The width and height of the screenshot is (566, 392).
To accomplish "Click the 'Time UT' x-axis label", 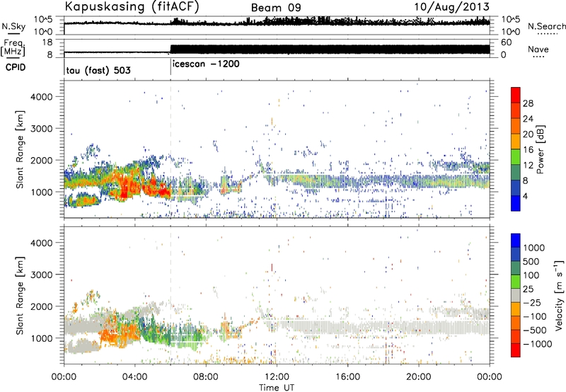I will coord(277,388).
